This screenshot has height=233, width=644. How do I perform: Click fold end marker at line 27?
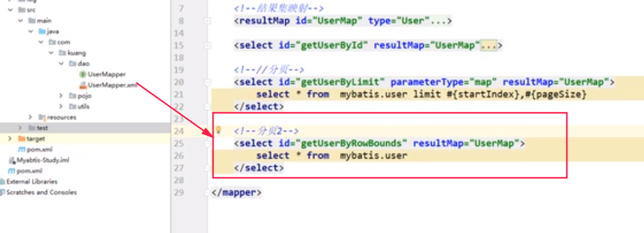click(x=208, y=168)
